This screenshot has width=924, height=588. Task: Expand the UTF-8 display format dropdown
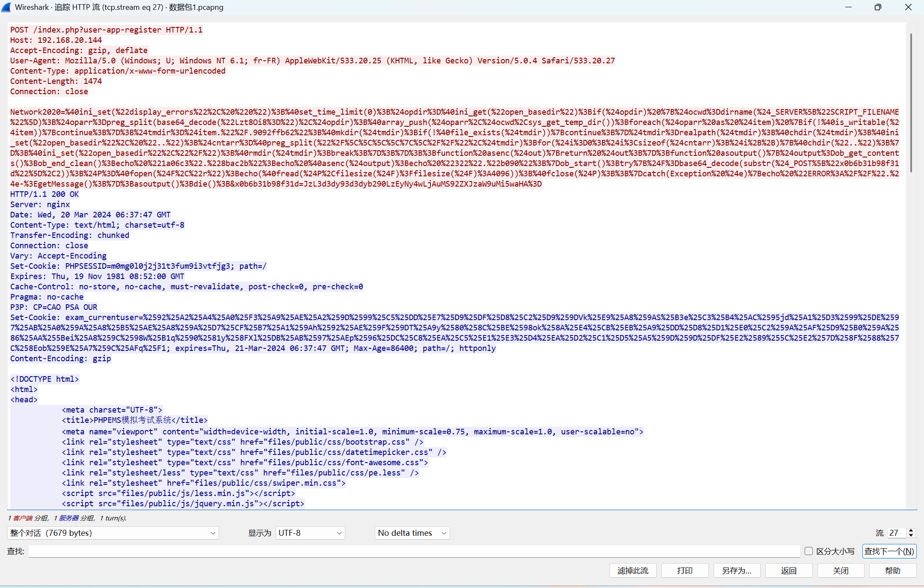point(310,533)
